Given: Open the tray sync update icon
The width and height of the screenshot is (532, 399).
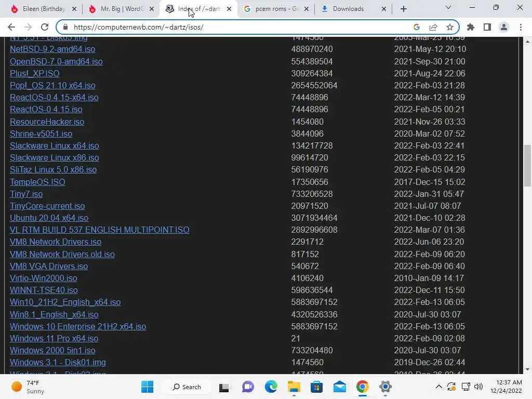Looking at the screenshot, I should (451, 387).
